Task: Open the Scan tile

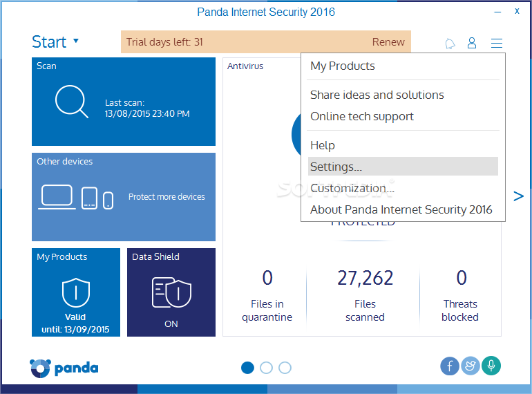Action: tap(124, 102)
